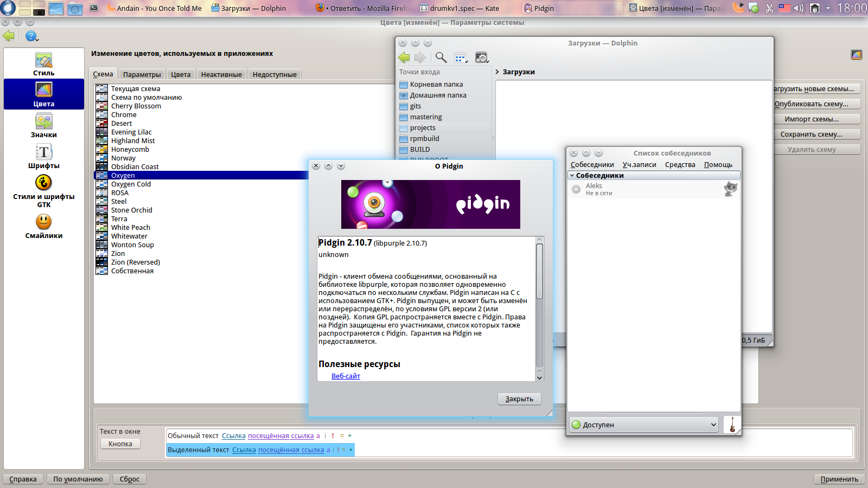Click the Применить button
Screen dimensions: 868x488
[839, 479]
